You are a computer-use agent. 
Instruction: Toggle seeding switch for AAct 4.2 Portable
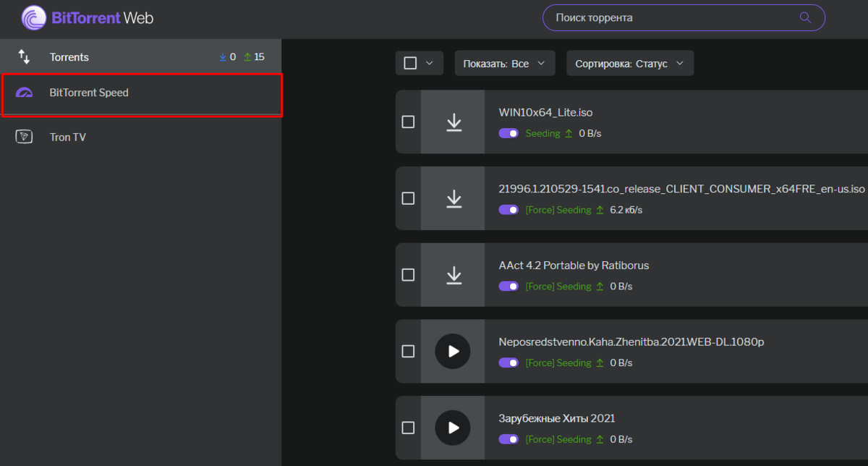pyautogui.click(x=509, y=287)
